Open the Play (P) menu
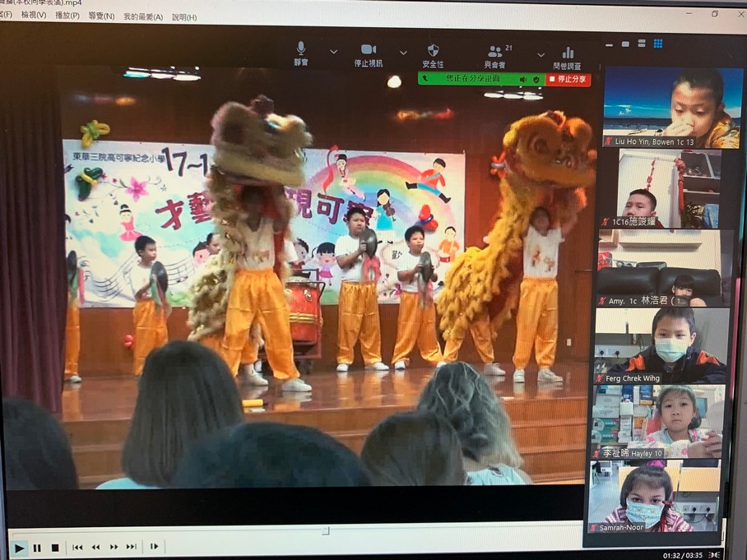Viewport: 747px width, 560px height. (x=67, y=16)
